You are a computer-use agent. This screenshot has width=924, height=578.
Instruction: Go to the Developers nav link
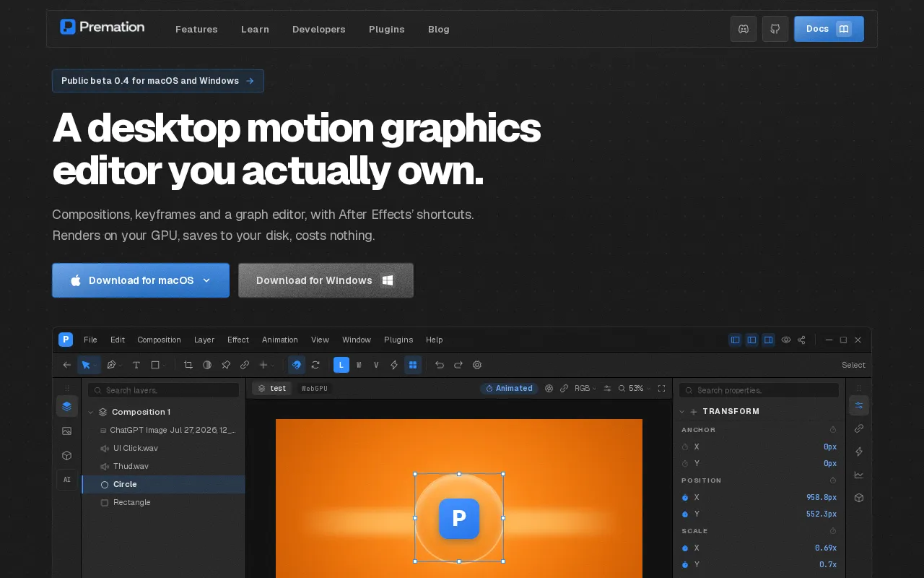(x=319, y=29)
